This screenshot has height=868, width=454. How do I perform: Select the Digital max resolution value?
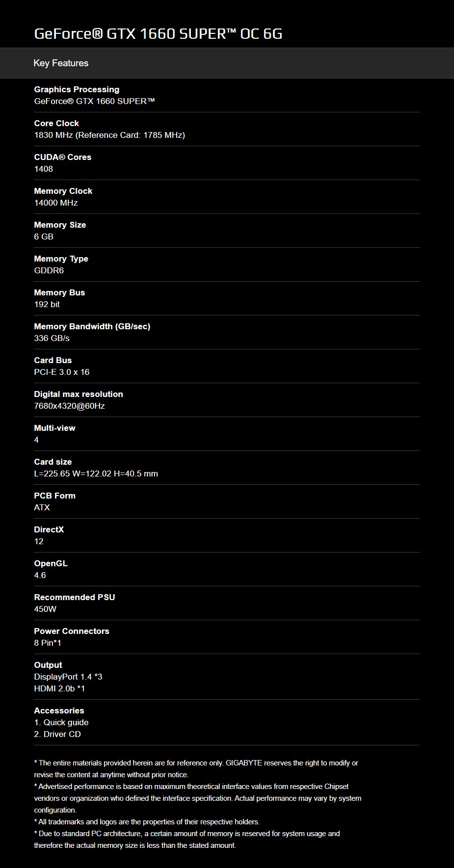[70, 406]
